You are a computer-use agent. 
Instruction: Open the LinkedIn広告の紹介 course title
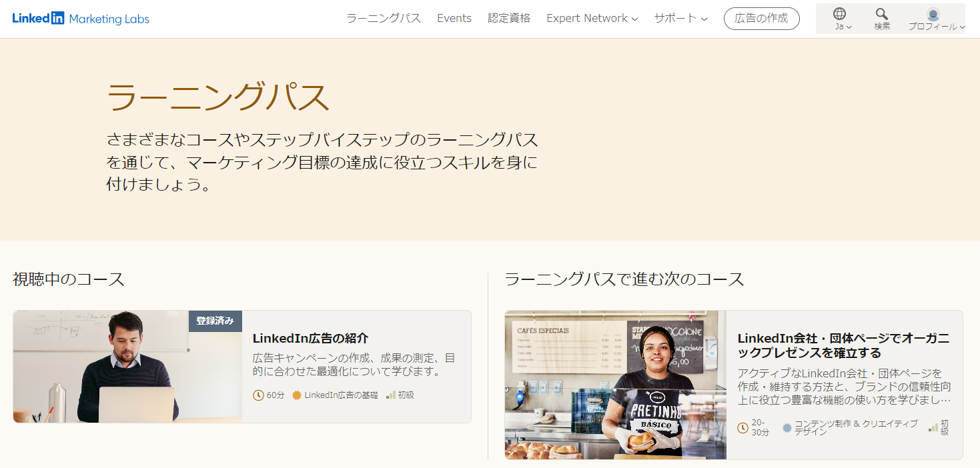[310, 339]
